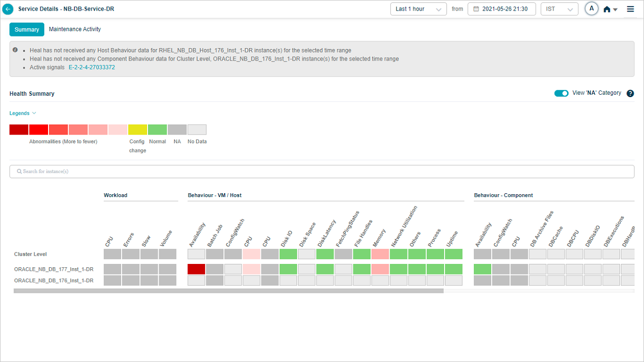
Task: Open active signal E-2-2-4-27033372 link
Action: click(x=92, y=68)
